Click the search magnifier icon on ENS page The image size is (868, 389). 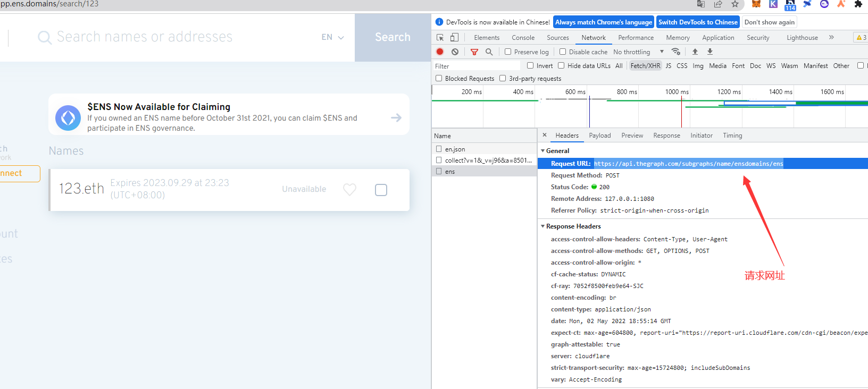45,37
